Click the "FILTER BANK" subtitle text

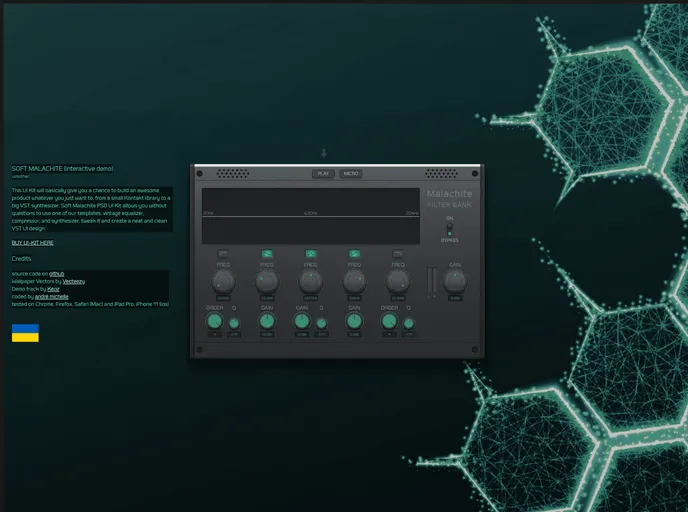pos(449,205)
